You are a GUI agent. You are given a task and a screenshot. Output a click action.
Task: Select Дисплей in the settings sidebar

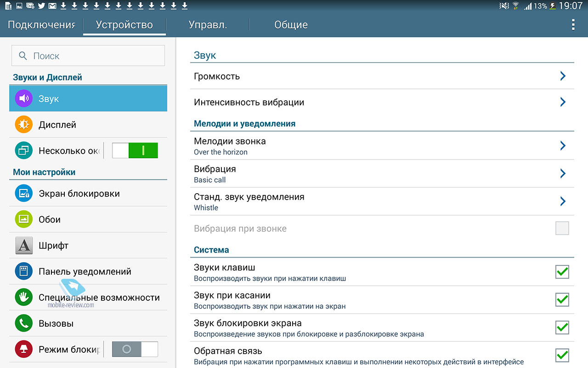click(88, 125)
